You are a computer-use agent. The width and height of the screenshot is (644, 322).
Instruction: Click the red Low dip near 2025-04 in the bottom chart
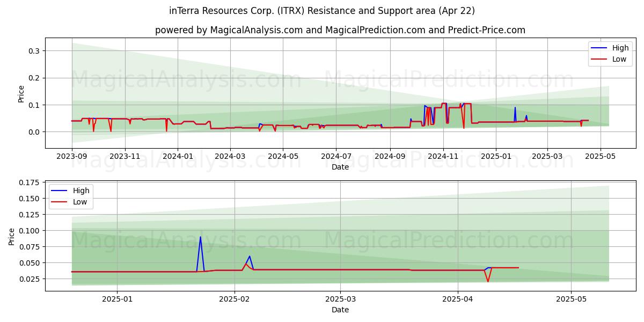(x=488, y=274)
